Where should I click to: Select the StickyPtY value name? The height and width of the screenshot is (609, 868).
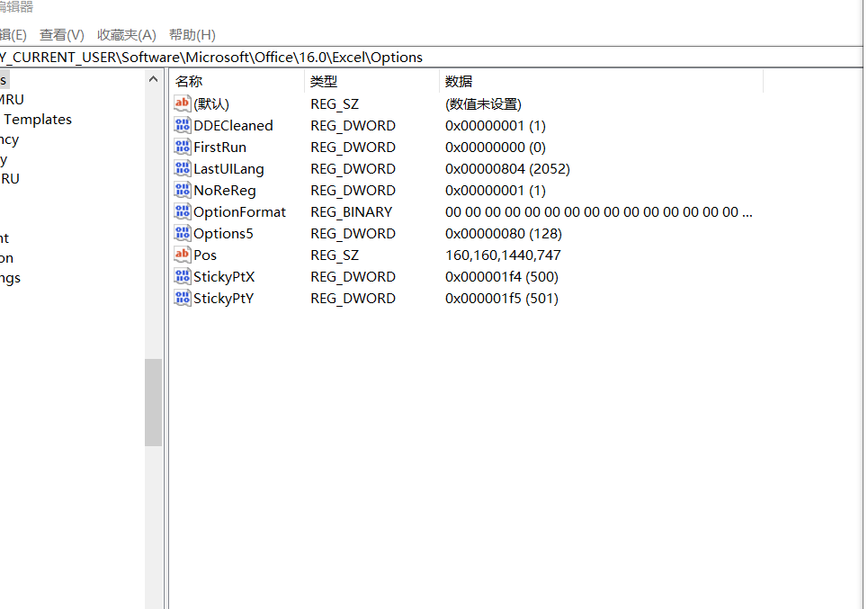pyautogui.click(x=224, y=299)
